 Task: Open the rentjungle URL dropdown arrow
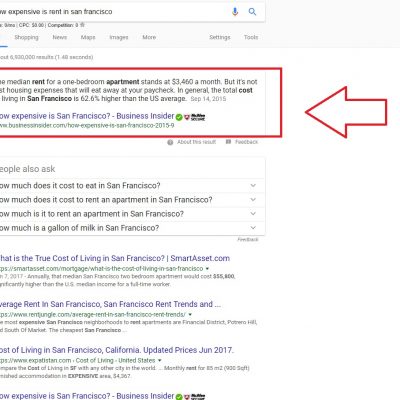pos(190,315)
